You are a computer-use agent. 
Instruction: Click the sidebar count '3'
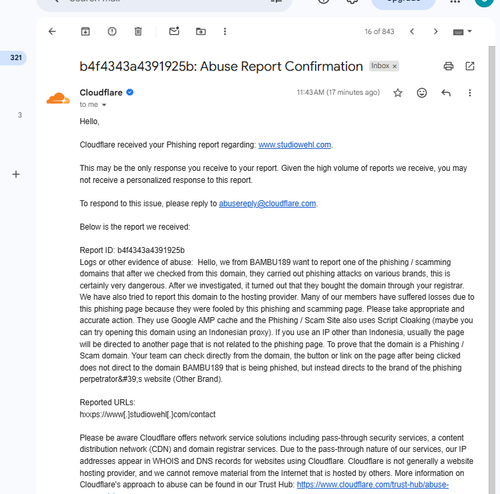pos(20,115)
